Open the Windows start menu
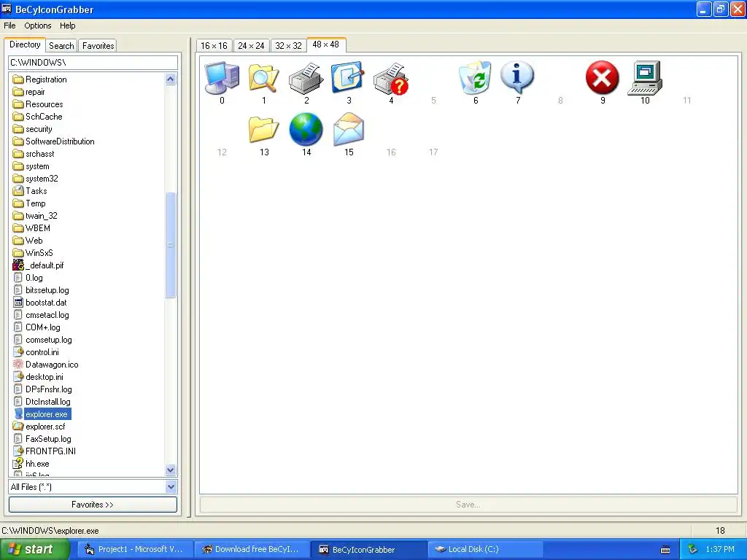This screenshot has height=560, width=747. click(35, 550)
